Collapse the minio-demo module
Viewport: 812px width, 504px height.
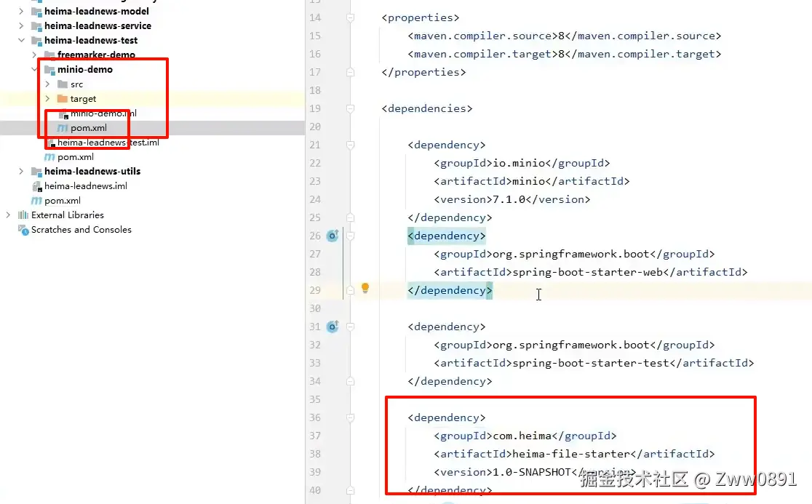[x=34, y=69]
